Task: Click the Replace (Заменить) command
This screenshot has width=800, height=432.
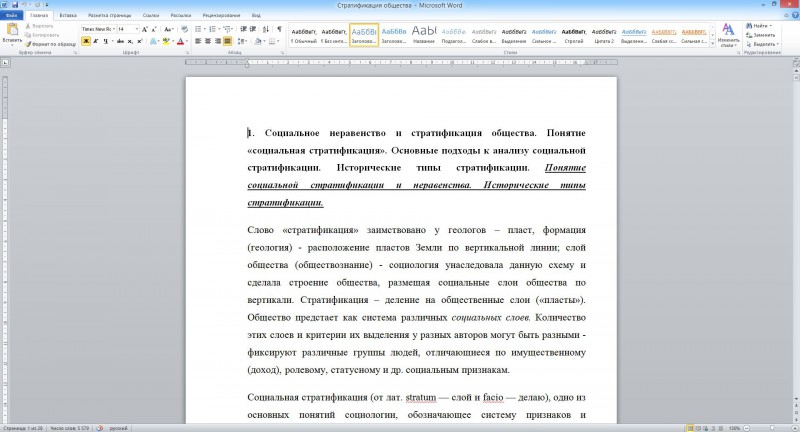Action: [x=760, y=35]
